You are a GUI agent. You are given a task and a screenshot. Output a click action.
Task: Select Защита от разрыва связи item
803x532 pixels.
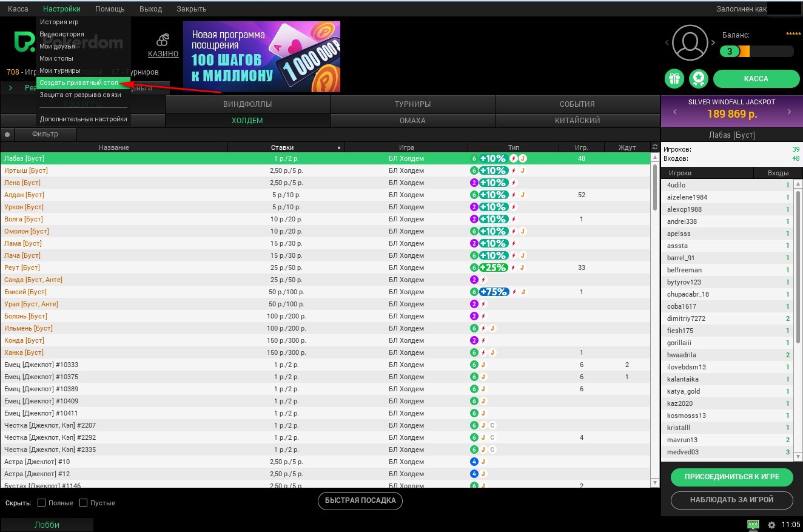click(x=83, y=95)
